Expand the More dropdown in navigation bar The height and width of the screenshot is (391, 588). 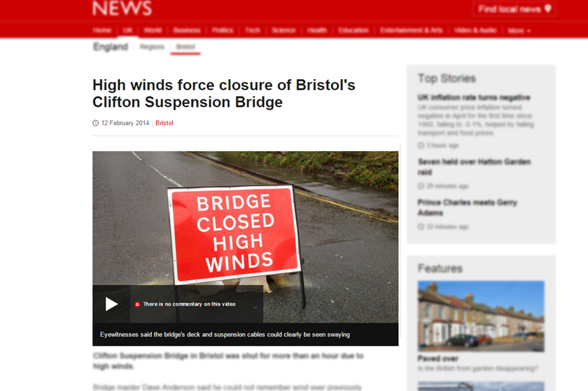(x=520, y=30)
